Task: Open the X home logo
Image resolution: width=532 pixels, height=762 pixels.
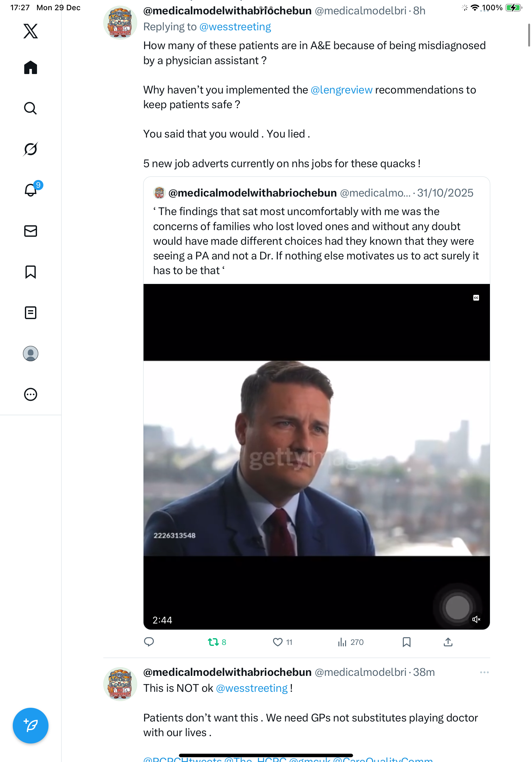Action: tap(31, 31)
